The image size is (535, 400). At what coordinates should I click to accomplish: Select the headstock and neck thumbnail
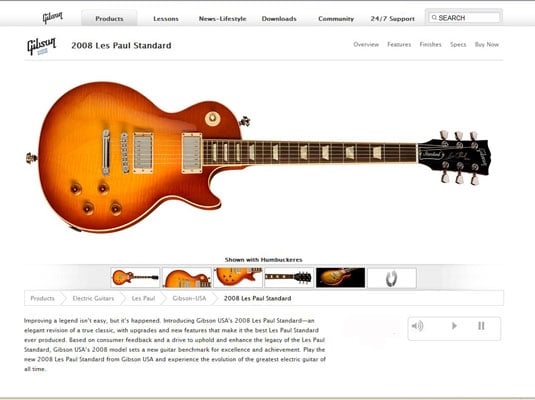click(289, 277)
